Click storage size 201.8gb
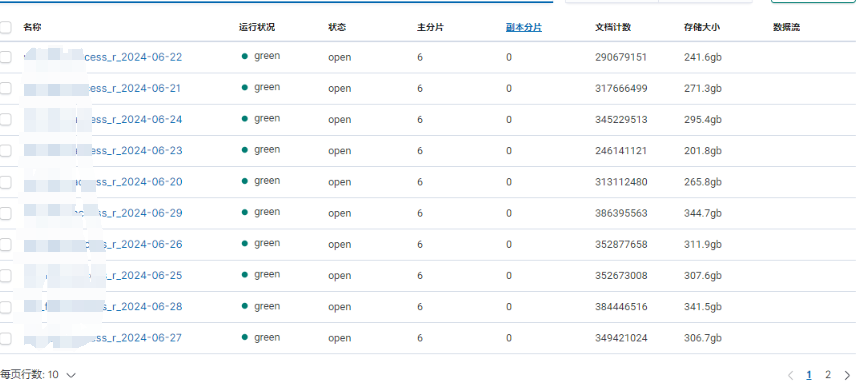The image size is (860, 387). pyautogui.click(x=703, y=151)
